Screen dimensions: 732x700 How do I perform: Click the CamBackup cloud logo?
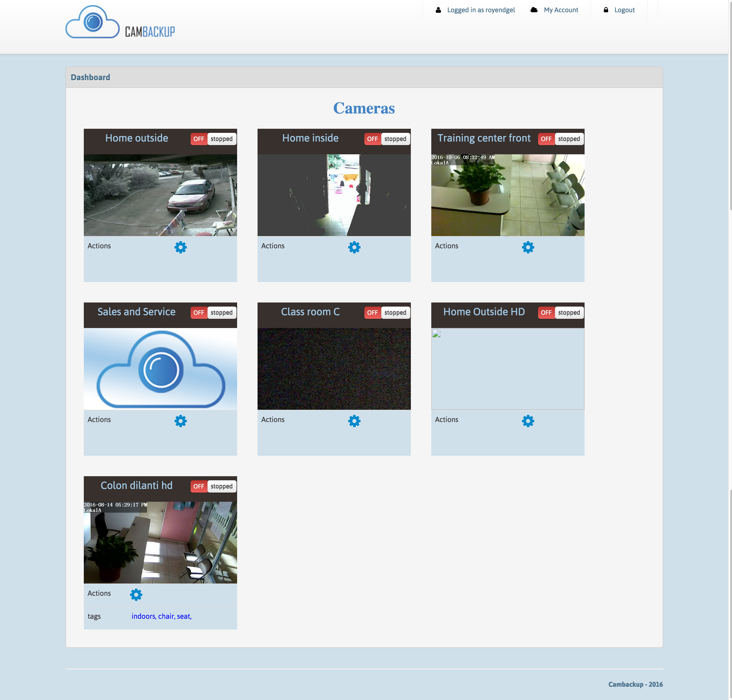click(x=92, y=22)
